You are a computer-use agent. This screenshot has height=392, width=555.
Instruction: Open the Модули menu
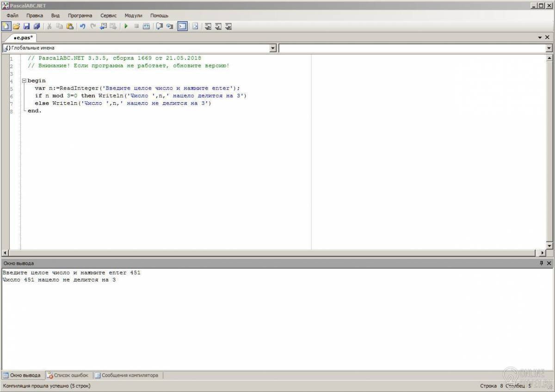coord(133,15)
